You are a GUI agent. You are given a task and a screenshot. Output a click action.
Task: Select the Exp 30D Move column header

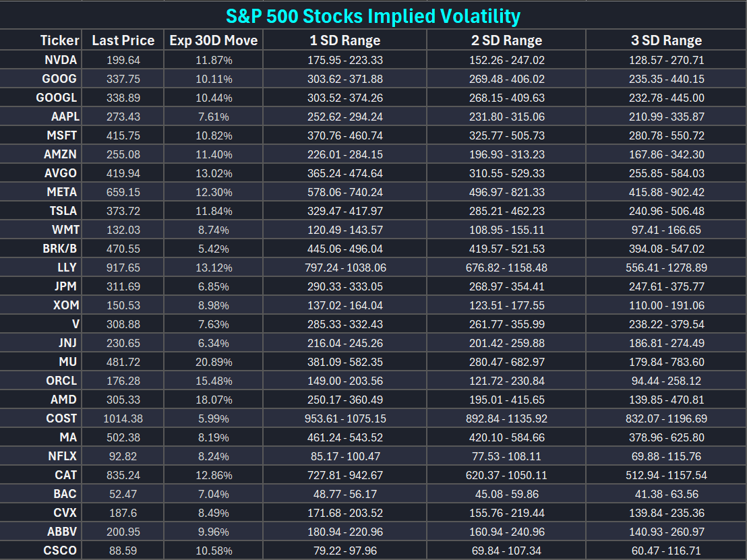point(213,40)
